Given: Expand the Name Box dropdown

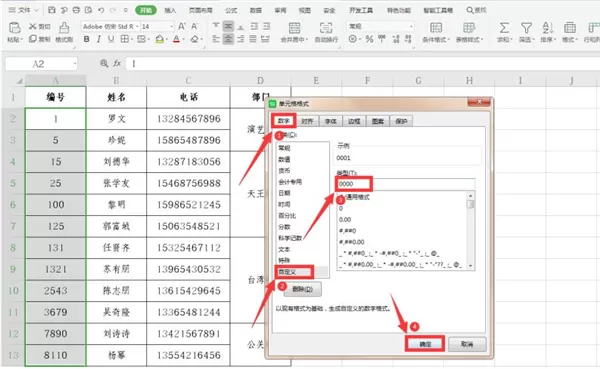Looking at the screenshot, I should (75, 64).
